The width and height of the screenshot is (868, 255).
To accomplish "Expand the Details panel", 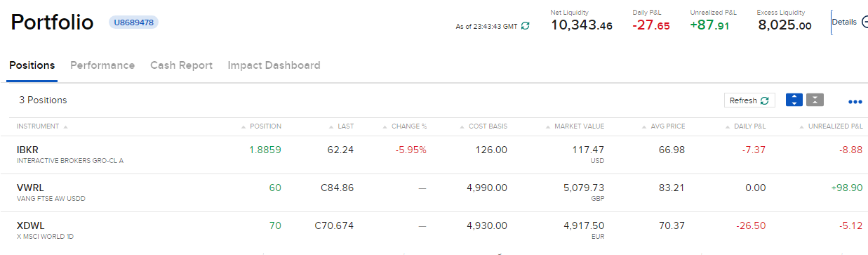I will click(849, 22).
